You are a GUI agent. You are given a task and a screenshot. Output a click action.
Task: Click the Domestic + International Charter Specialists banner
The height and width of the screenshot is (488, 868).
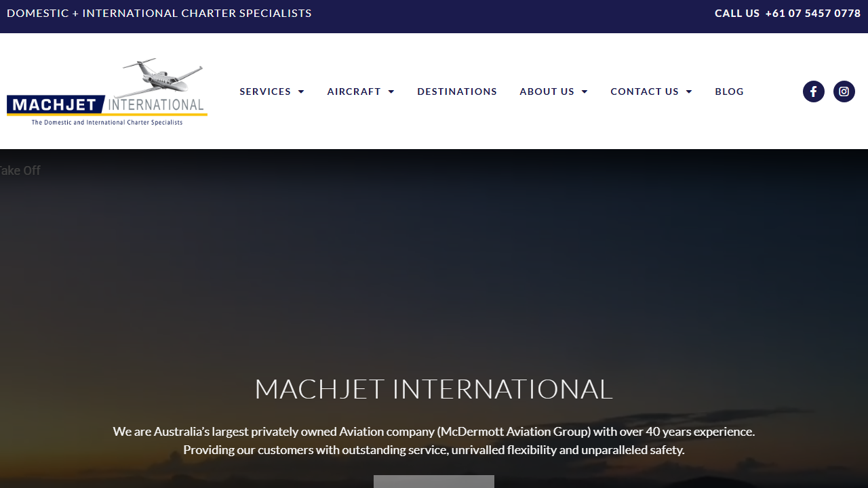159,14
